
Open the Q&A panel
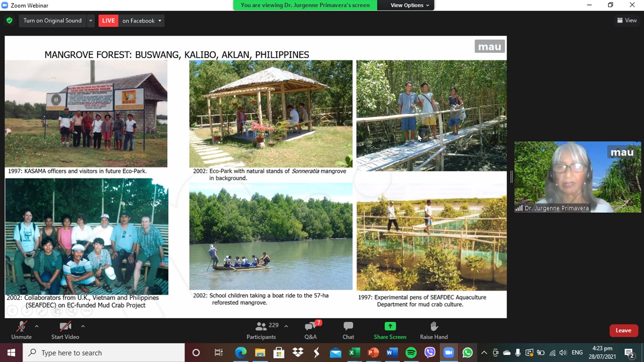pyautogui.click(x=310, y=330)
